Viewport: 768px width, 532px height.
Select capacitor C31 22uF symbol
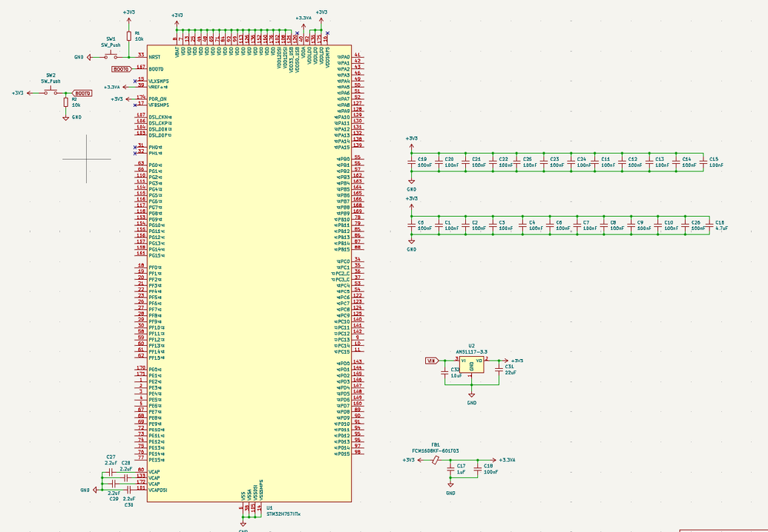click(x=499, y=370)
